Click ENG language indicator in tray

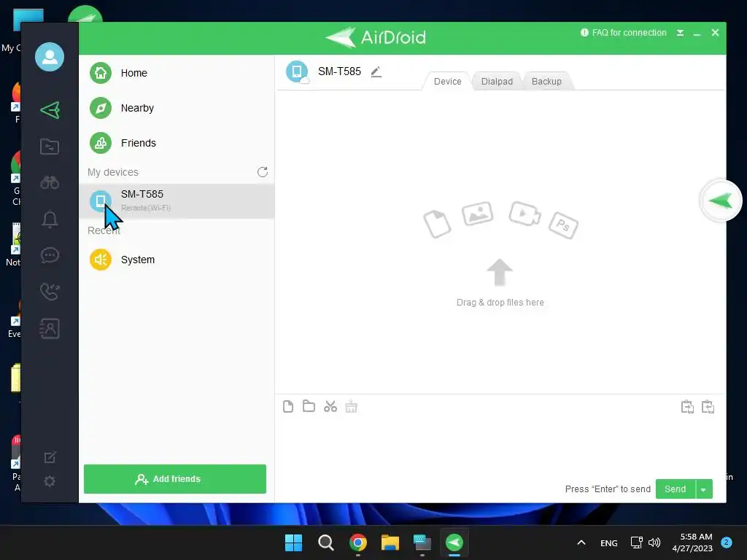coord(609,542)
